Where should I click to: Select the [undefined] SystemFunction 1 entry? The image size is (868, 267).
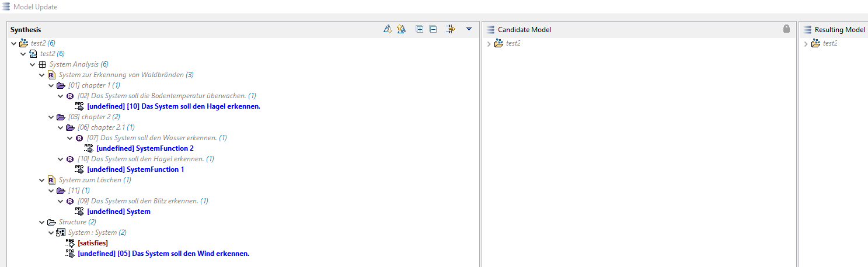point(135,169)
